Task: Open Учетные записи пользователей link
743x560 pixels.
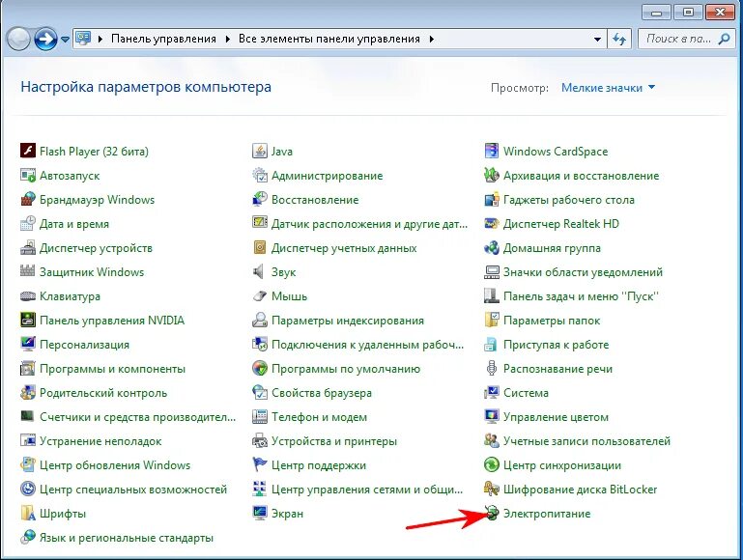Action: tap(586, 441)
